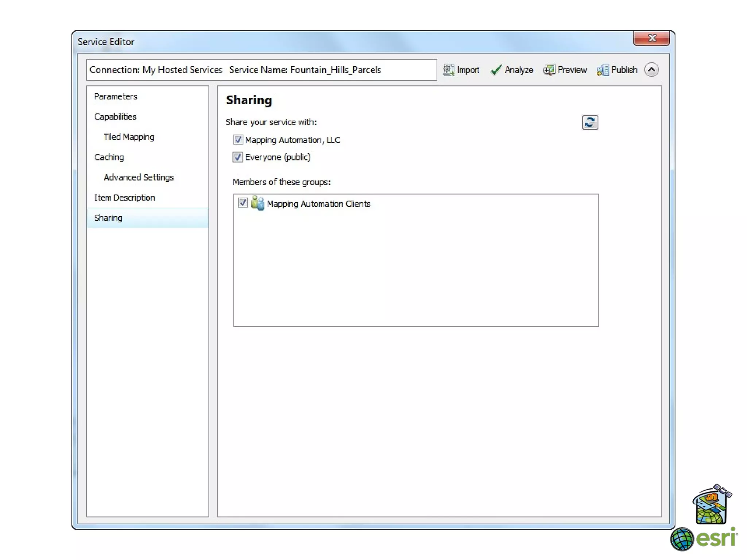Click the Import icon in toolbar
The width and height of the screenshot is (747, 560).
click(x=448, y=70)
